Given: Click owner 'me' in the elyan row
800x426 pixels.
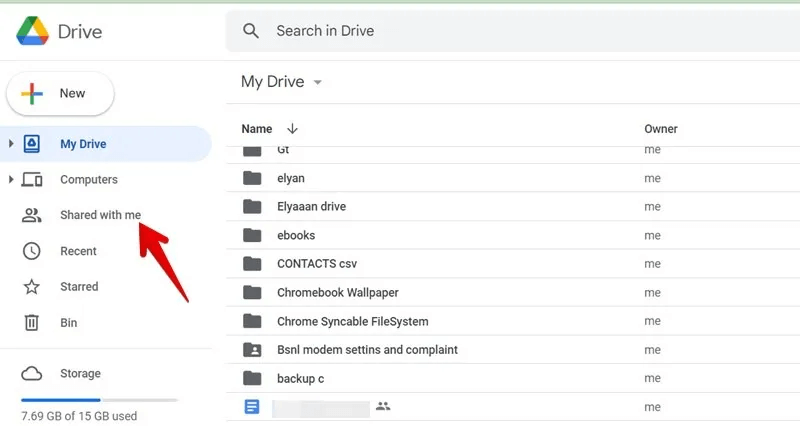Looking at the screenshot, I should click(652, 178).
